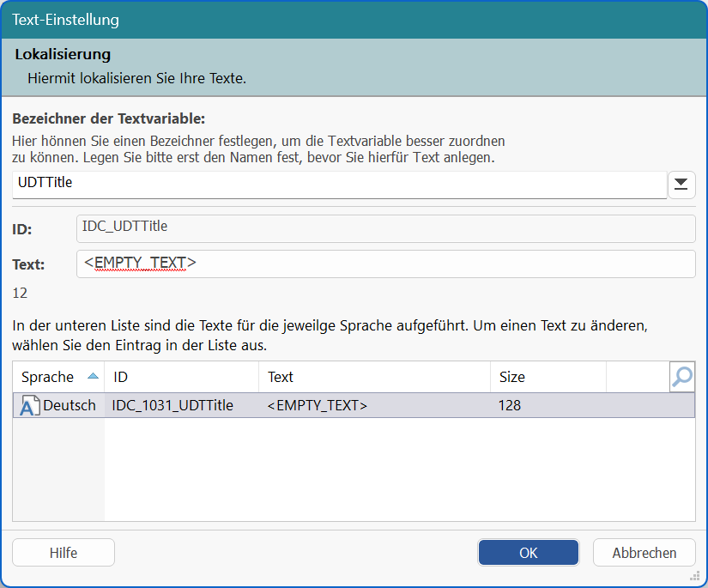Click the <EMPTY_TEXT> text input field
The image size is (708, 588).
coord(386,264)
